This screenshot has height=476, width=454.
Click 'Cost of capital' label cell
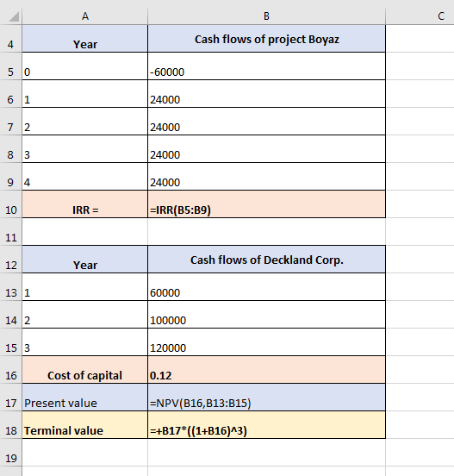85,370
